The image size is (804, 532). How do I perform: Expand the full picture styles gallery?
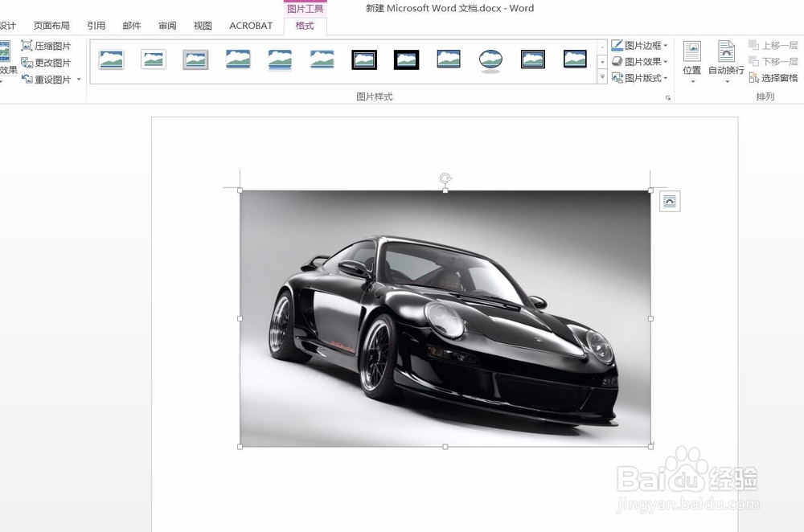point(602,77)
